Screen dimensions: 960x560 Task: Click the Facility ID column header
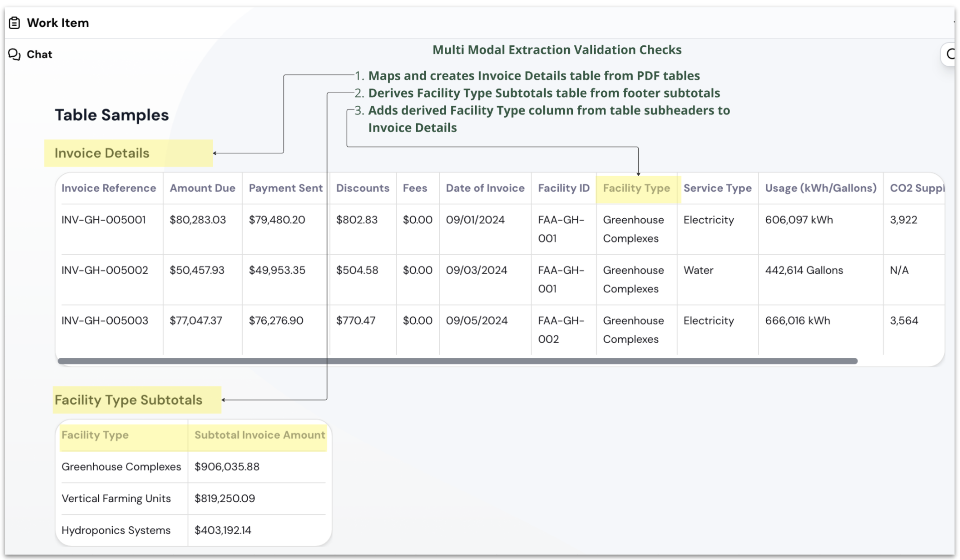click(563, 188)
